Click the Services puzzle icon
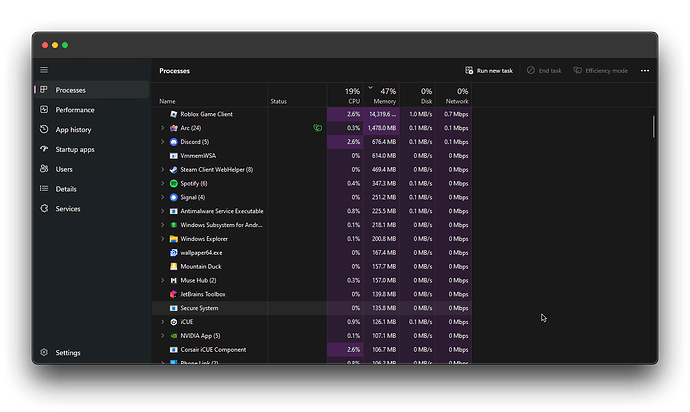The height and width of the screenshot is (412, 690). click(44, 208)
